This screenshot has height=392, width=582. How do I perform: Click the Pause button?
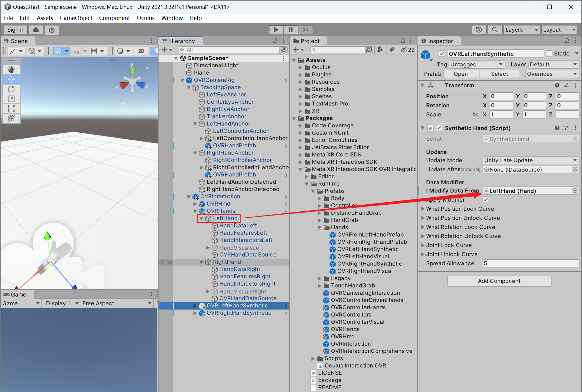[x=291, y=30]
